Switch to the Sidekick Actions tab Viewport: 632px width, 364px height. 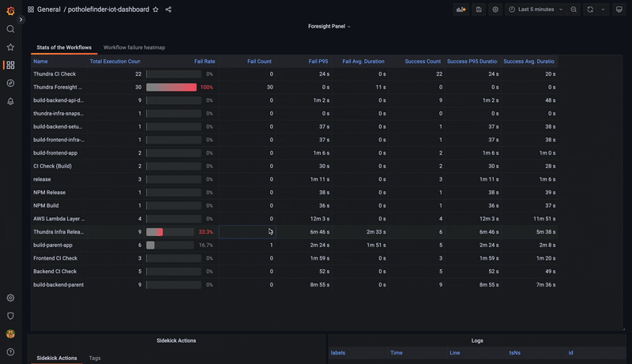tap(57, 358)
